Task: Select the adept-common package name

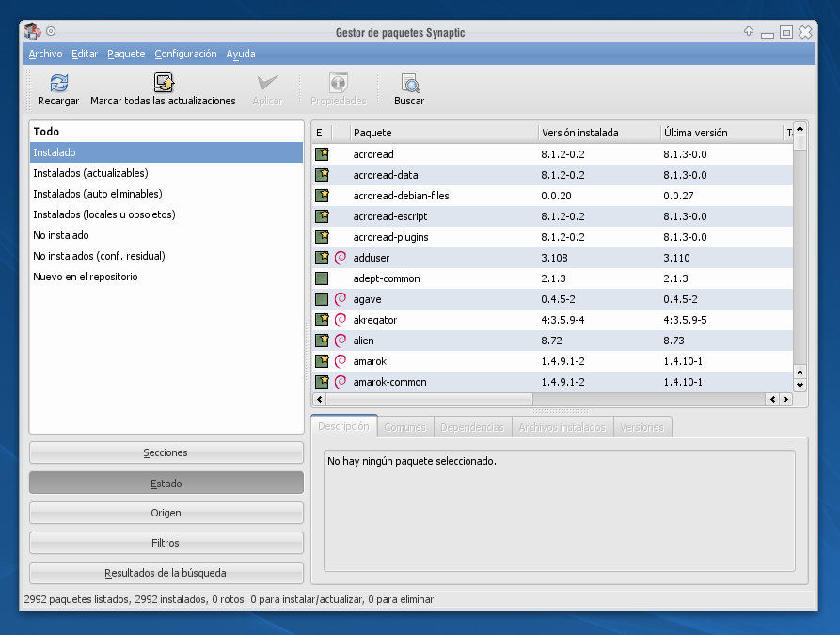Action: [x=387, y=278]
